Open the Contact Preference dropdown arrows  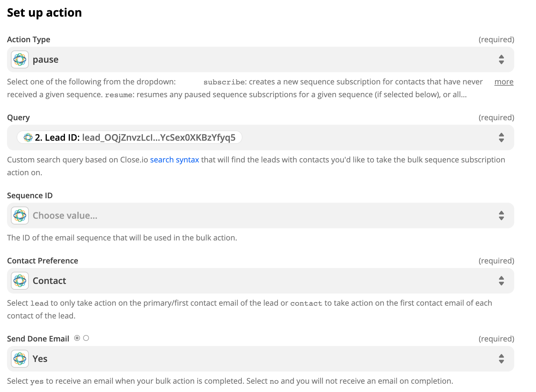tap(501, 281)
